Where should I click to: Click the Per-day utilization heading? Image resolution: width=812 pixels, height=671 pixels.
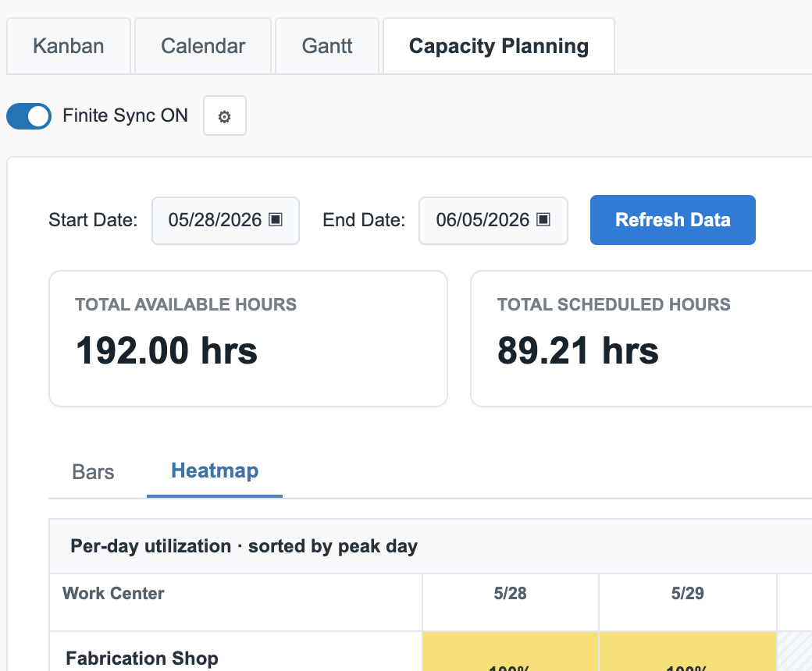244,546
